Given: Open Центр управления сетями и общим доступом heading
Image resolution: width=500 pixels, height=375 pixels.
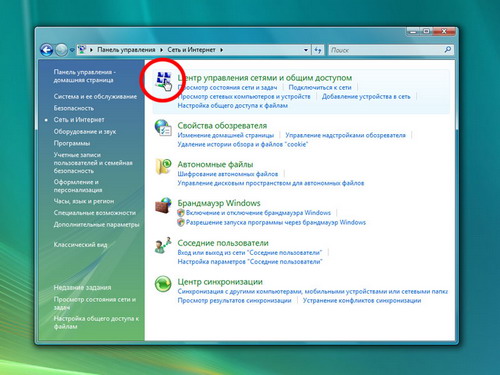Looking at the screenshot, I should click(265, 78).
